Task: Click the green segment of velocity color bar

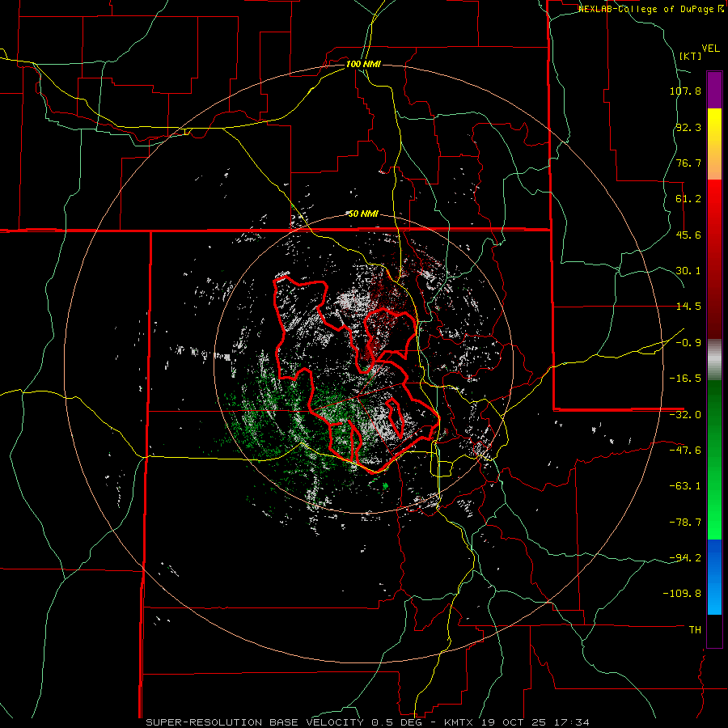Action: click(x=714, y=459)
